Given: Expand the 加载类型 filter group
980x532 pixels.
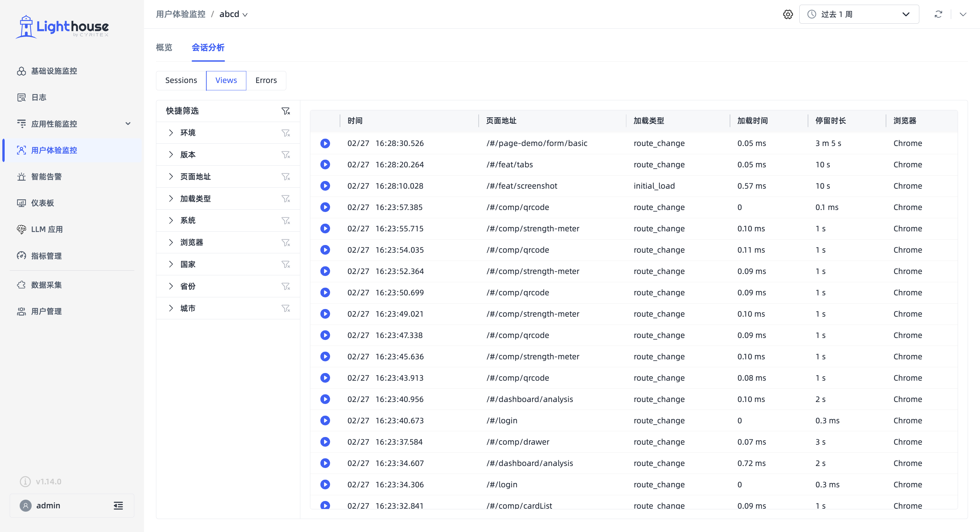Looking at the screenshot, I should click(171, 199).
